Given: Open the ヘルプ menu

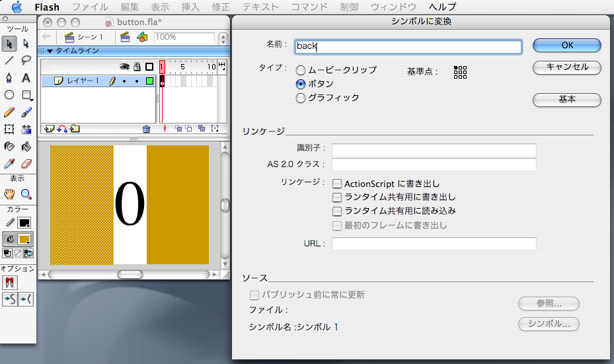Looking at the screenshot, I should tap(442, 7).
